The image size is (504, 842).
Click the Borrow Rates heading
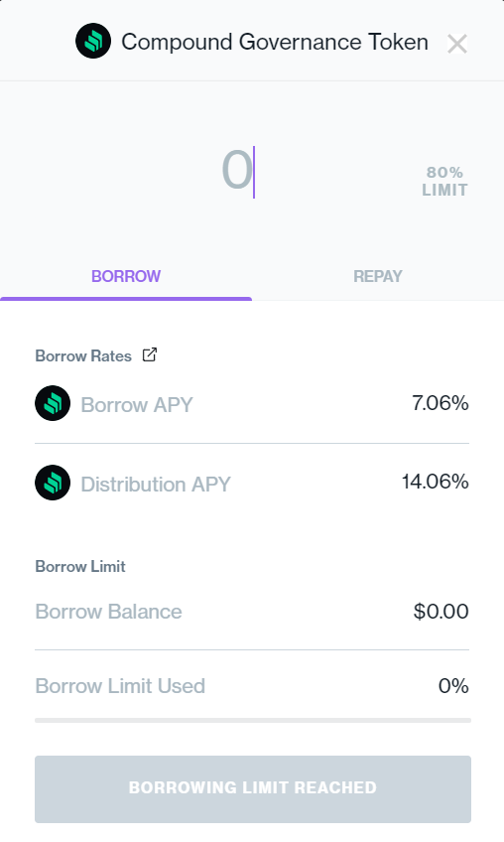click(83, 356)
